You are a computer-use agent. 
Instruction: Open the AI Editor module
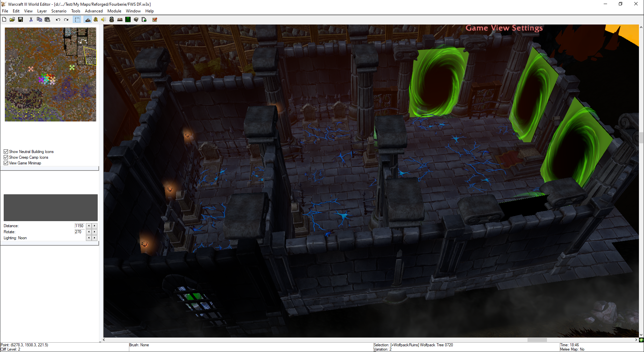(x=128, y=19)
